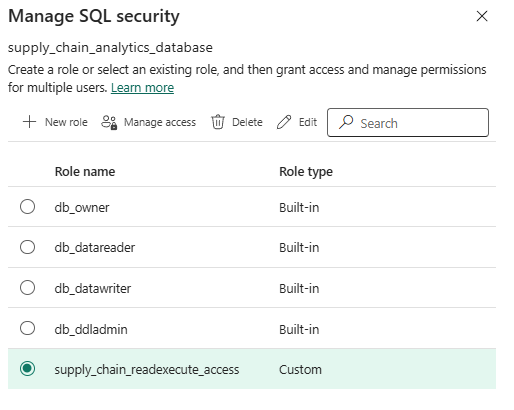Click the Manage access label
This screenshot has width=514, height=410.
160,122
